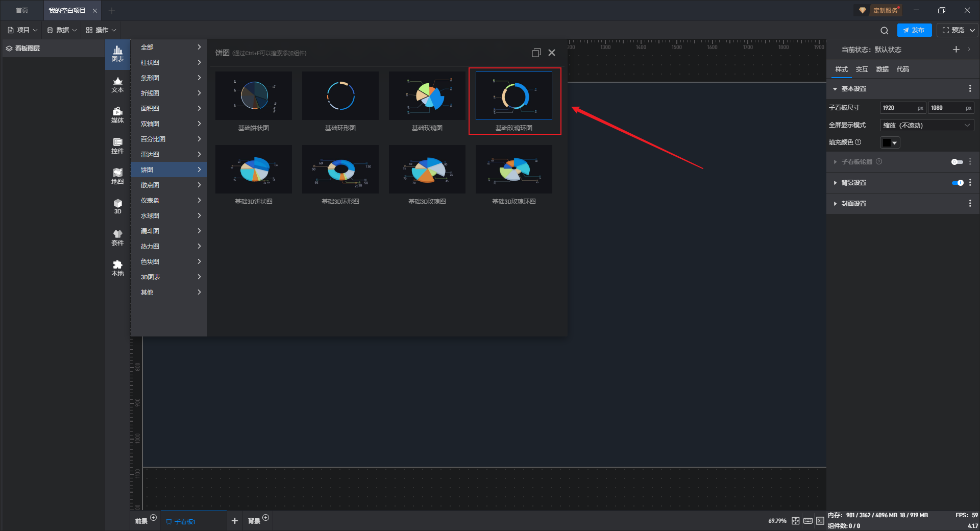This screenshot has width=980, height=531.
Task: Click the 子看板尺寸 height field 1080
Action: (951, 108)
